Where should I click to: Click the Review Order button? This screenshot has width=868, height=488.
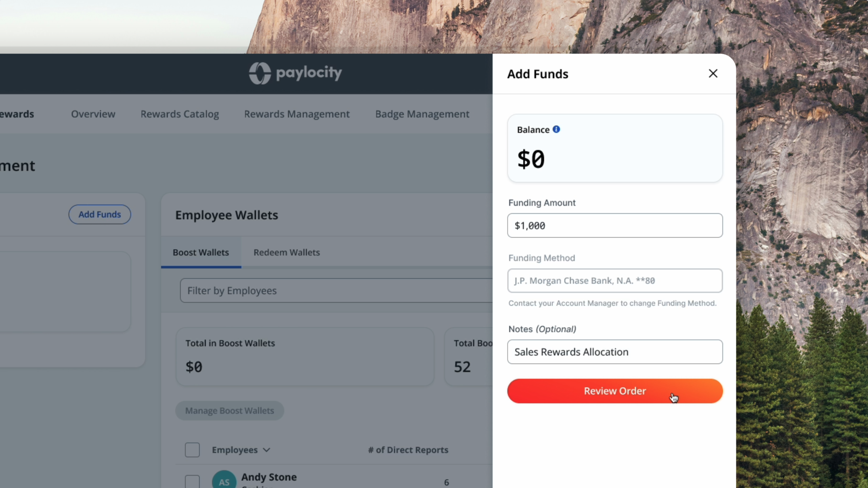click(x=614, y=391)
